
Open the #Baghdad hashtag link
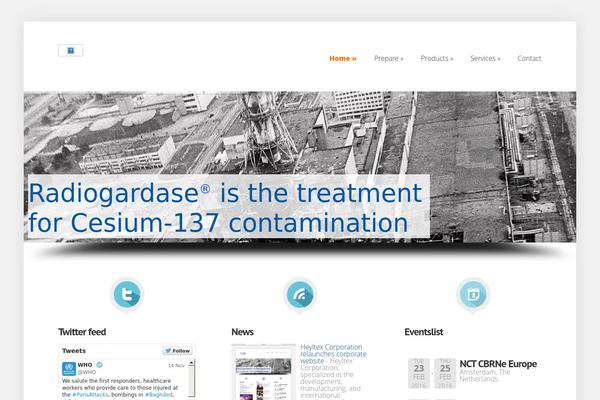(158, 394)
